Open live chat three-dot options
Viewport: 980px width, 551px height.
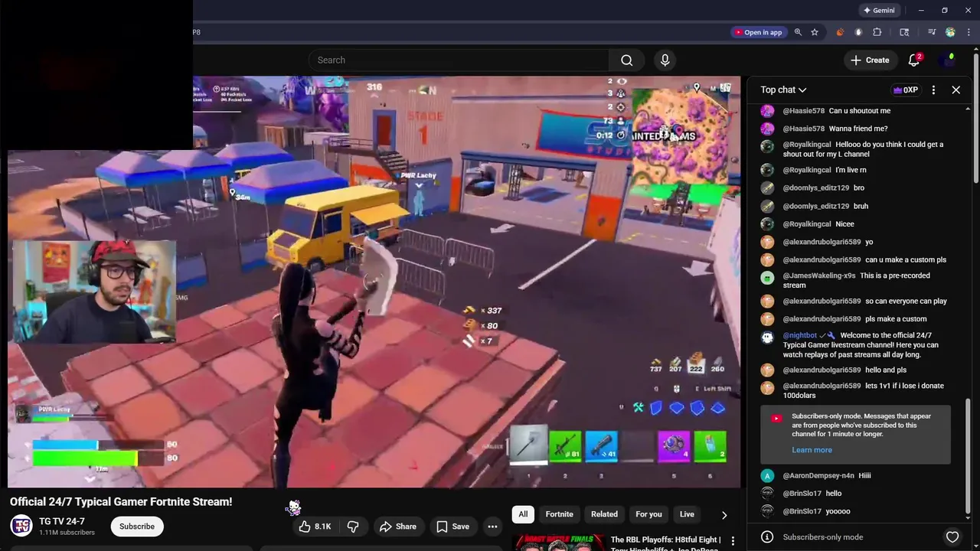933,90
